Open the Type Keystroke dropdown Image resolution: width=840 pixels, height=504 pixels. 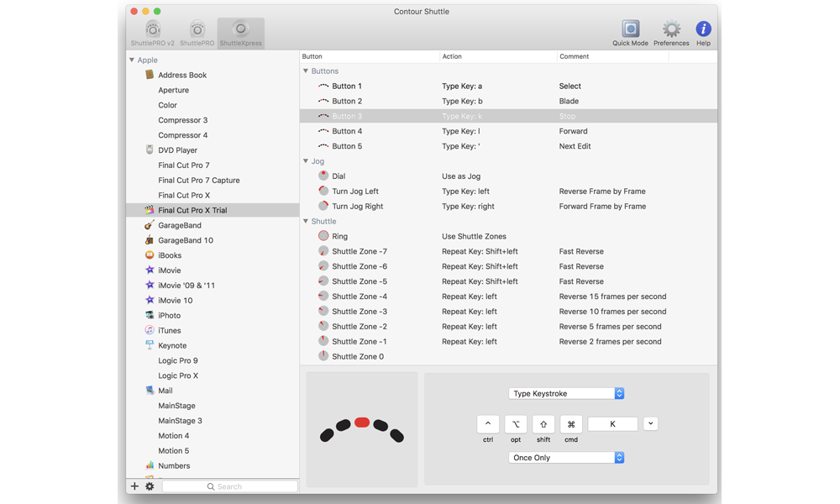(x=566, y=393)
